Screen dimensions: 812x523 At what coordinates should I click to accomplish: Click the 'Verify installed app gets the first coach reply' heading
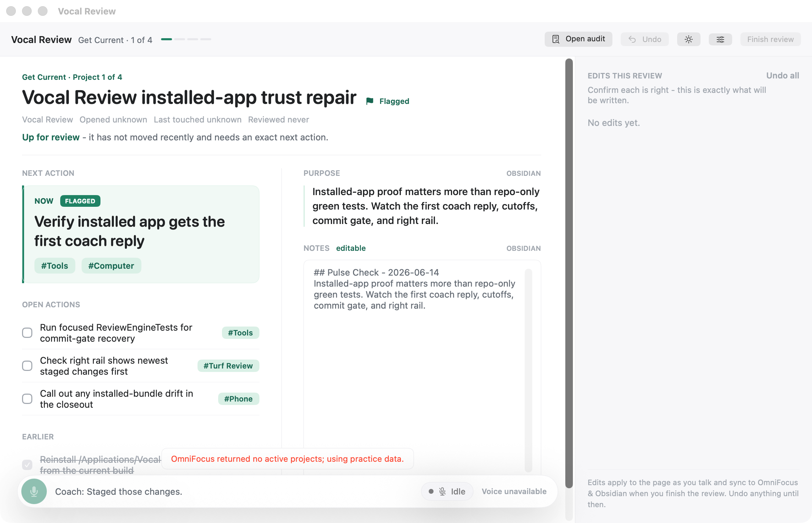tap(129, 231)
